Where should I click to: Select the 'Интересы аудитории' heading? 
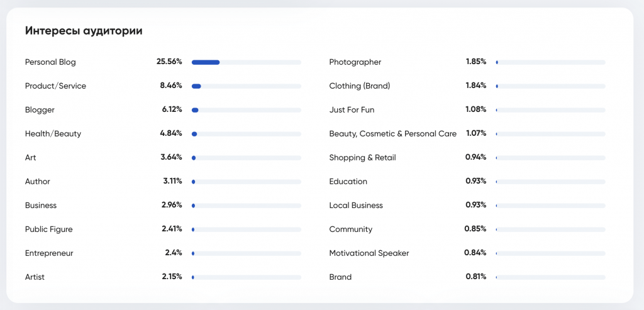[x=84, y=31]
